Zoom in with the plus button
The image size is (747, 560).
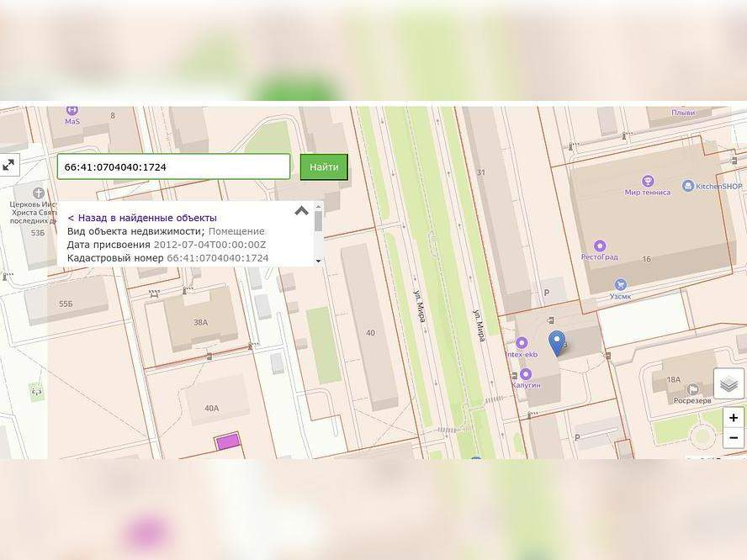pos(734,418)
